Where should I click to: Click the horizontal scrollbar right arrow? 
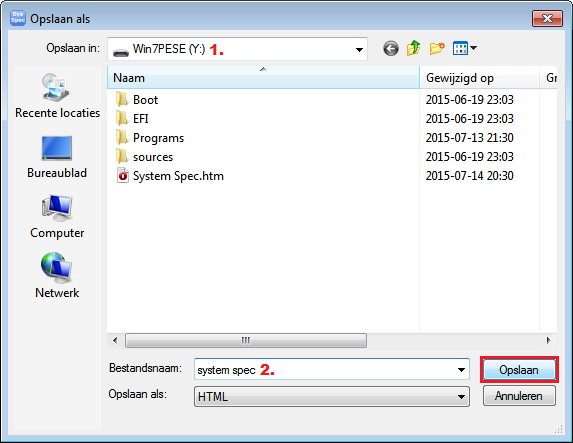coord(548,340)
